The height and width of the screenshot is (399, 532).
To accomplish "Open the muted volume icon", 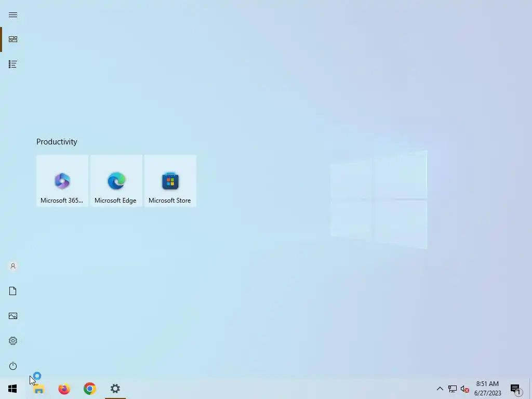I will coord(464,389).
